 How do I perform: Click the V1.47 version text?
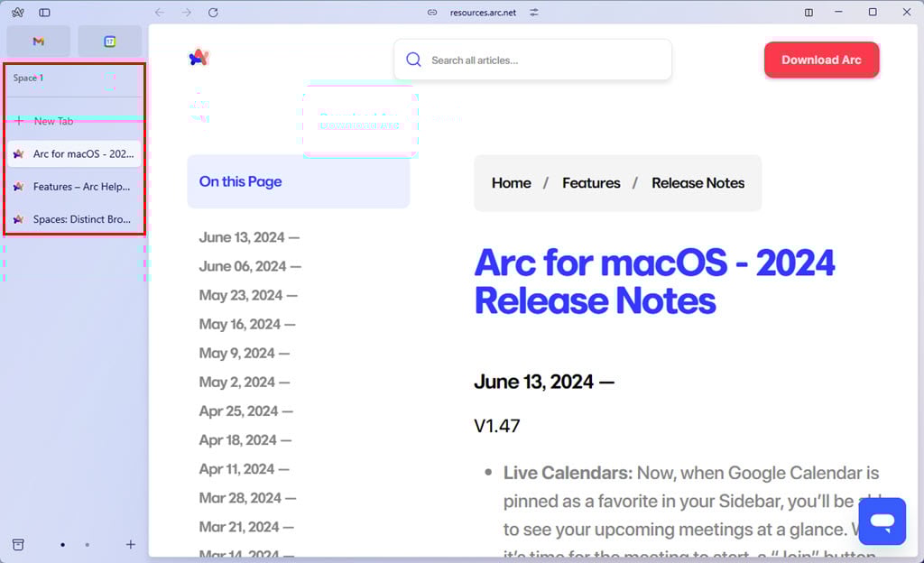497,426
